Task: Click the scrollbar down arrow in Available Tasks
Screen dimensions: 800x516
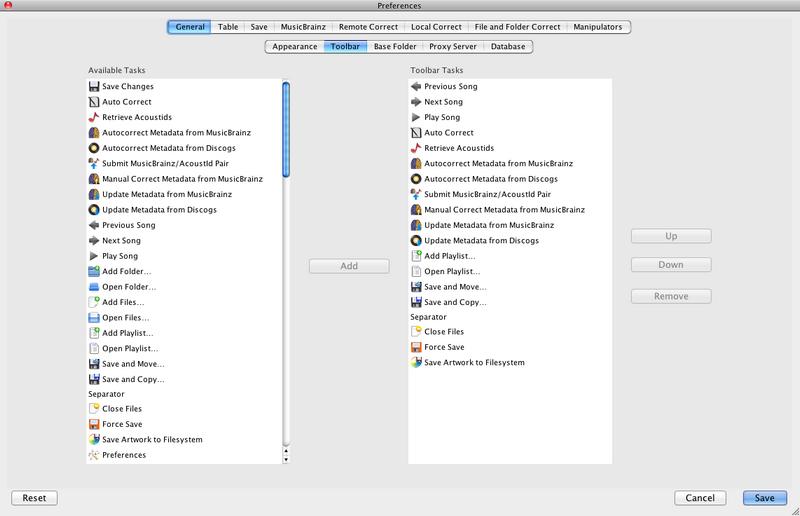Action: coord(286,459)
